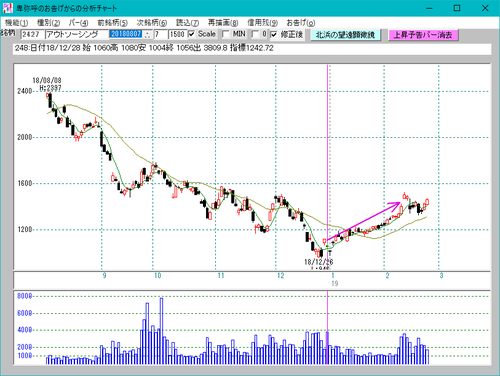Click the 2400 price axis label
The height and width of the screenshot is (376, 500).
point(25,91)
